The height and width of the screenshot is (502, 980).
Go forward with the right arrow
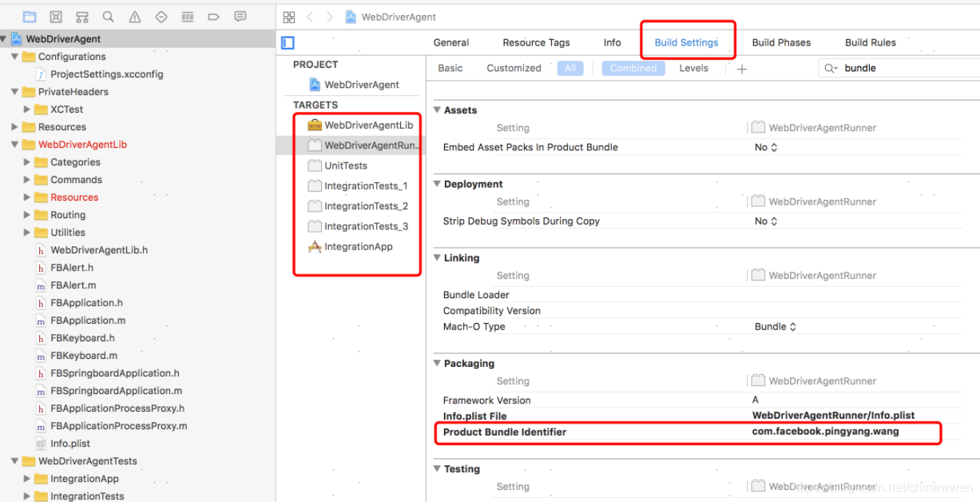point(329,17)
